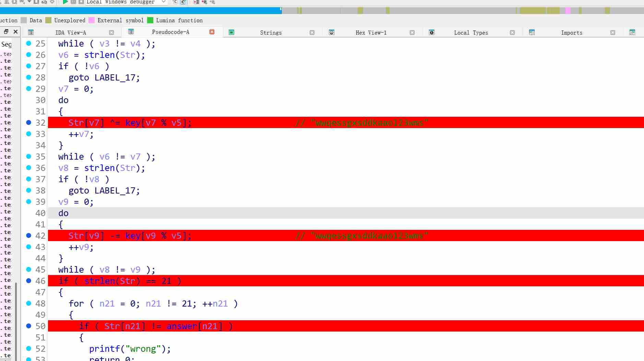
Task: Open the Local Windows debugger dropdown
Action: [x=164, y=2]
